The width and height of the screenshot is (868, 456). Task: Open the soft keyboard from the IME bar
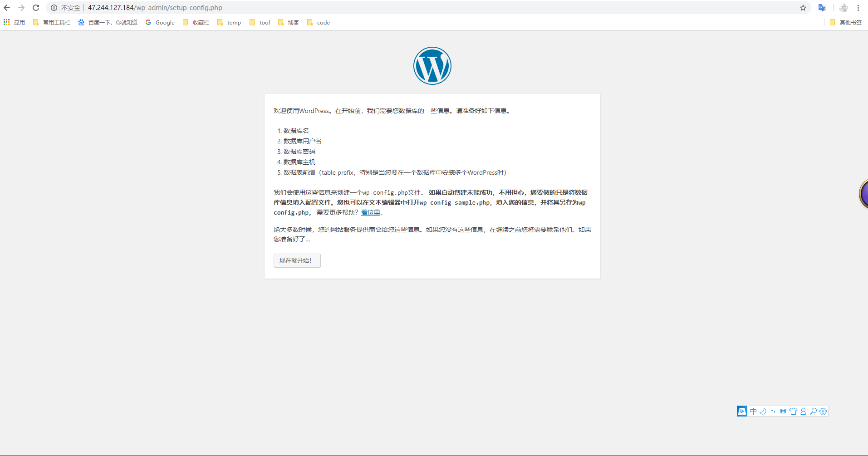[x=783, y=411]
